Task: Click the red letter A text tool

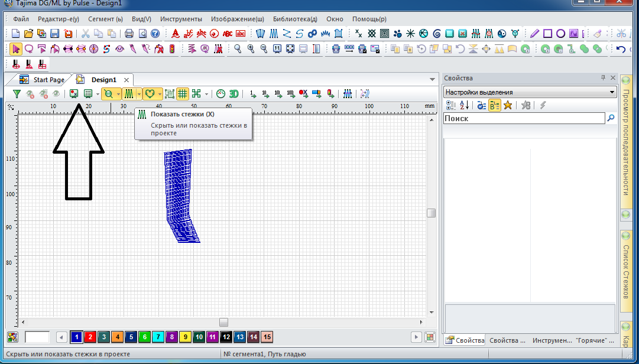Action: click(x=176, y=34)
